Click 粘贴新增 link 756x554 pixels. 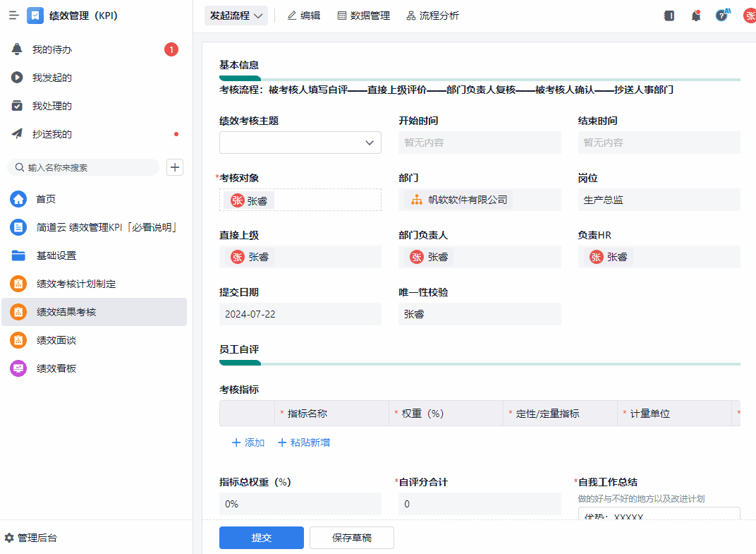[304, 442]
